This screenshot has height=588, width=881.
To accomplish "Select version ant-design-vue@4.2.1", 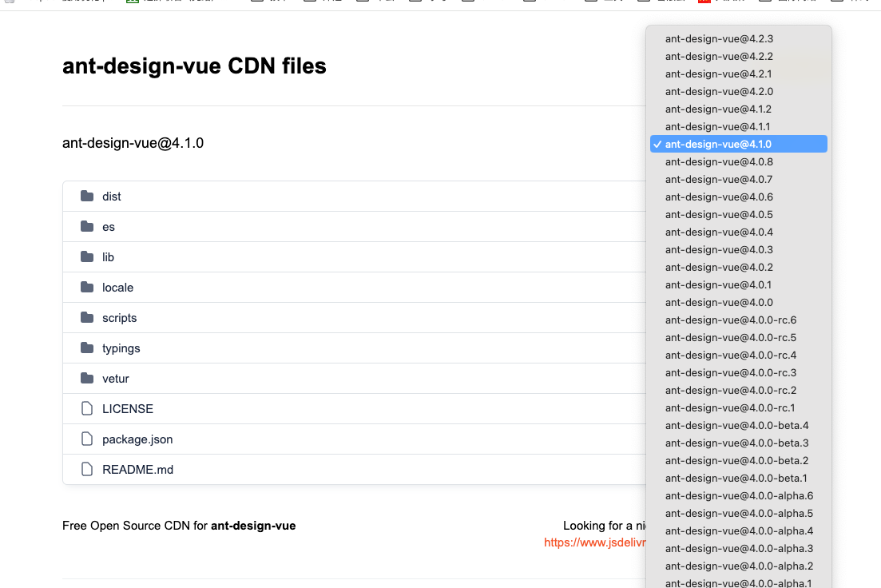I will 738,73.
